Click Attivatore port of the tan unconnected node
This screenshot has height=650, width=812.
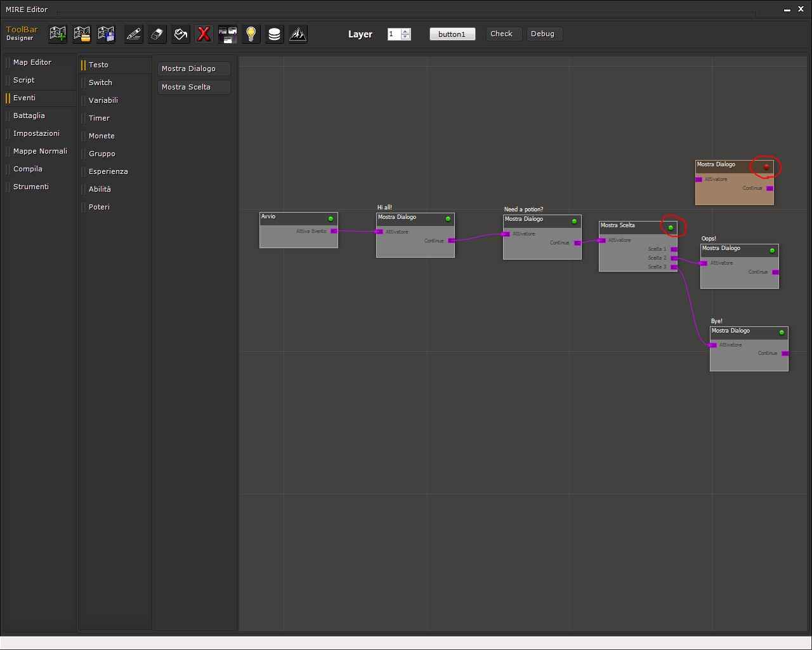click(x=698, y=179)
